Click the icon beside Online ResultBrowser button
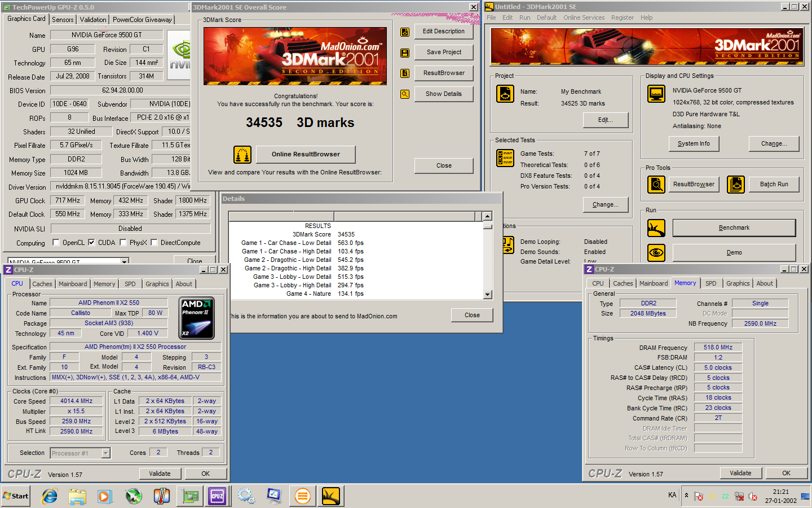The height and width of the screenshot is (508, 812). pyautogui.click(x=242, y=154)
